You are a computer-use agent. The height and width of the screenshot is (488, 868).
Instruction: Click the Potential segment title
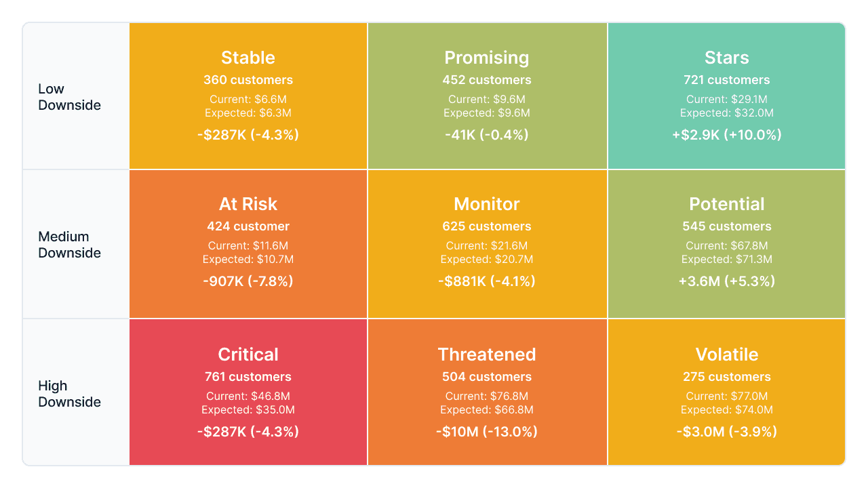pos(726,204)
